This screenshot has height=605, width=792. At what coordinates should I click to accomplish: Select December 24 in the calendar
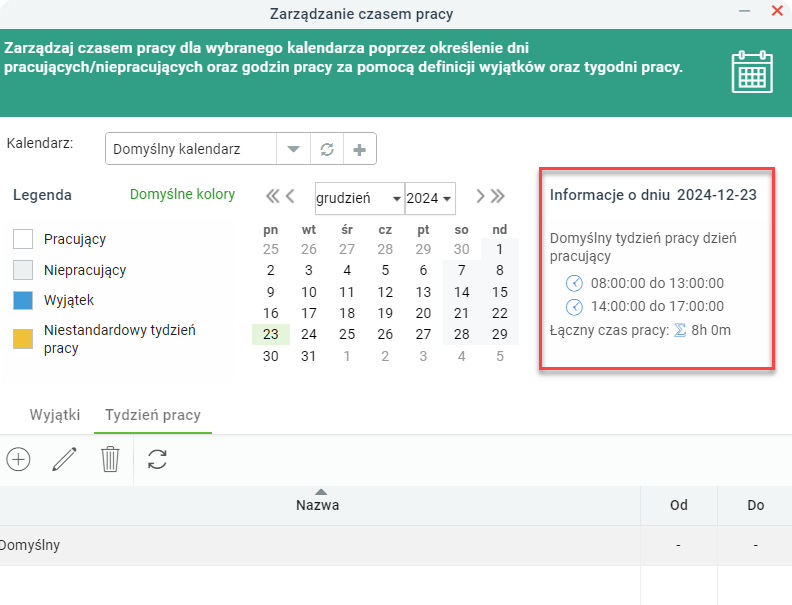tap(309, 334)
